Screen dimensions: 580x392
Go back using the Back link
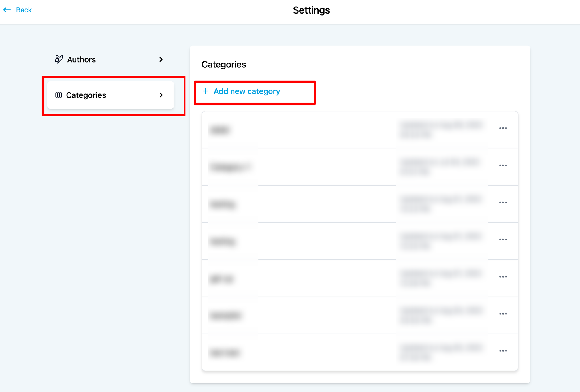tap(24, 10)
